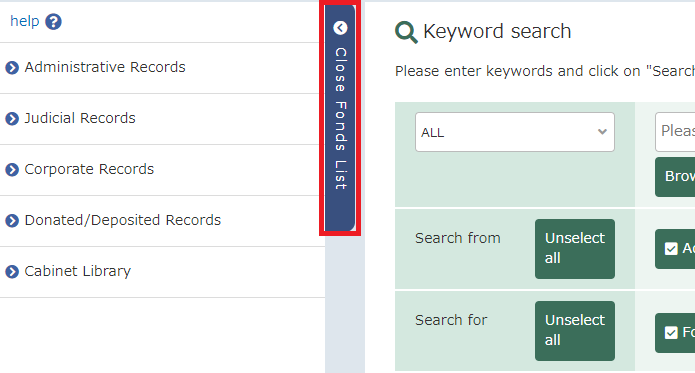This screenshot has width=695, height=373.
Task: Toggle the checkbox in Search for row
Action: [x=671, y=332]
